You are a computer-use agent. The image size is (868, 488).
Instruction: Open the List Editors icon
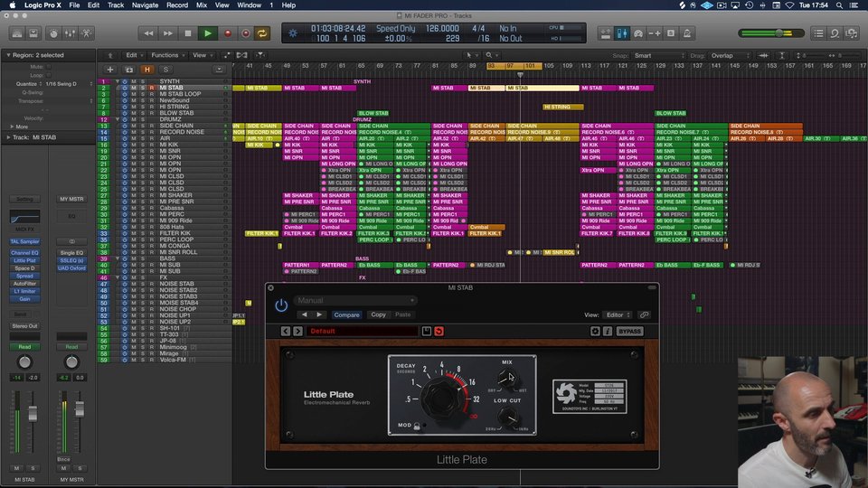[818, 33]
